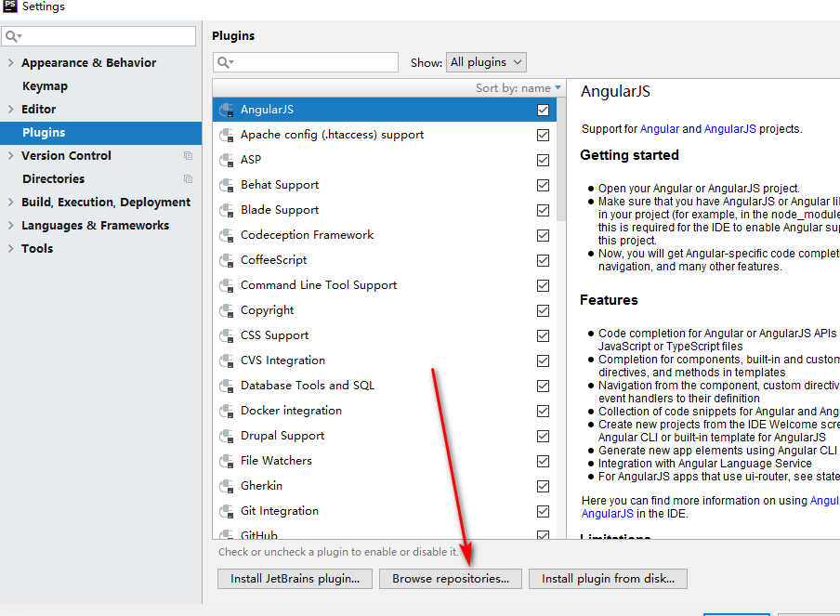840x616 pixels.
Task: Toggle the Copyright plugin checkbox
Action: tap(544, 310)
